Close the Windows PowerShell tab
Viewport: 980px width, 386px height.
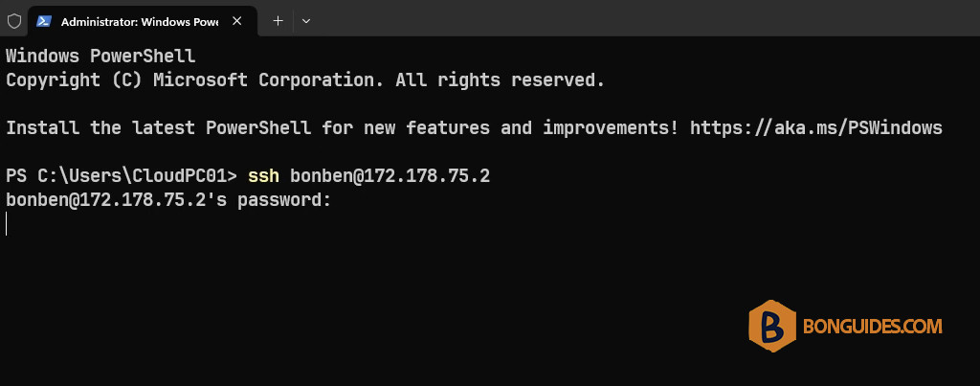[x=237, y=21]
